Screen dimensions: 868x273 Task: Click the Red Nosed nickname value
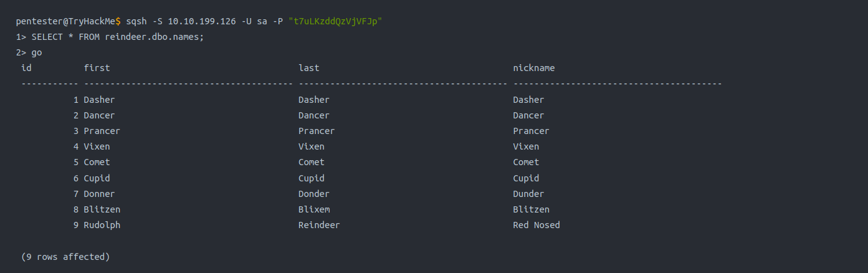(536, 225)
